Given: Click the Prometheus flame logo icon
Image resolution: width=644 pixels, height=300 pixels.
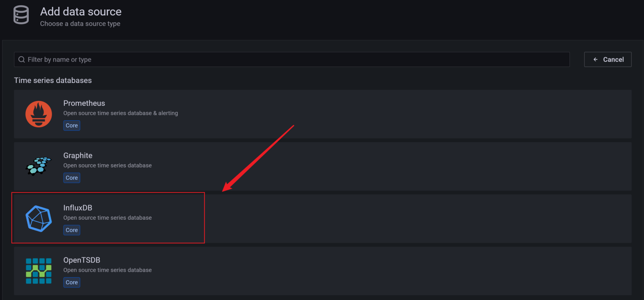Looking at the screenshot, I should (39, 114).
